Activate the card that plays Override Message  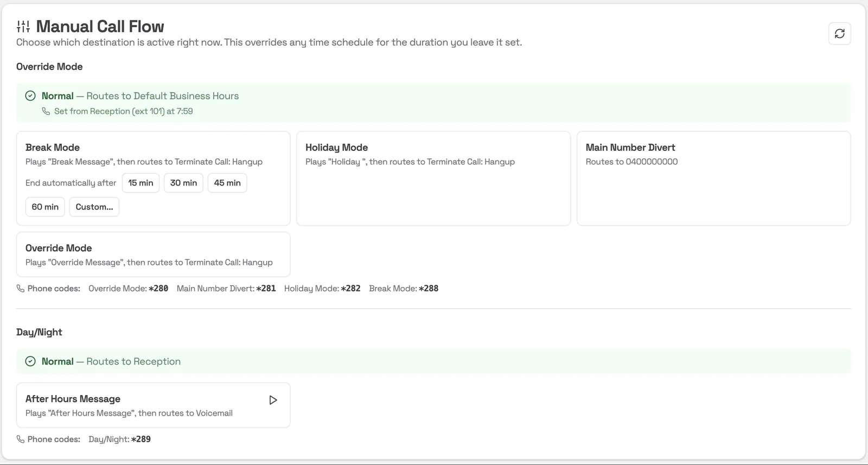pyautogui.click(x=154, y=254)
